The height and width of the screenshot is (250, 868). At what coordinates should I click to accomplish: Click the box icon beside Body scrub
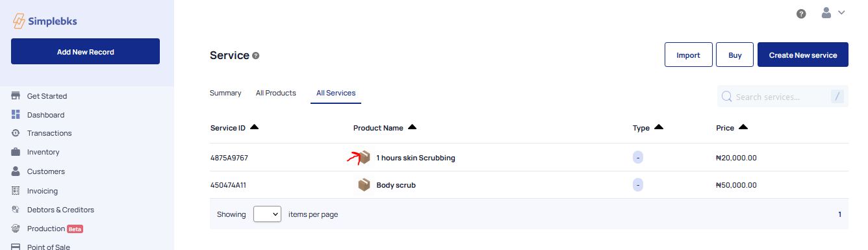click(364, 185)
